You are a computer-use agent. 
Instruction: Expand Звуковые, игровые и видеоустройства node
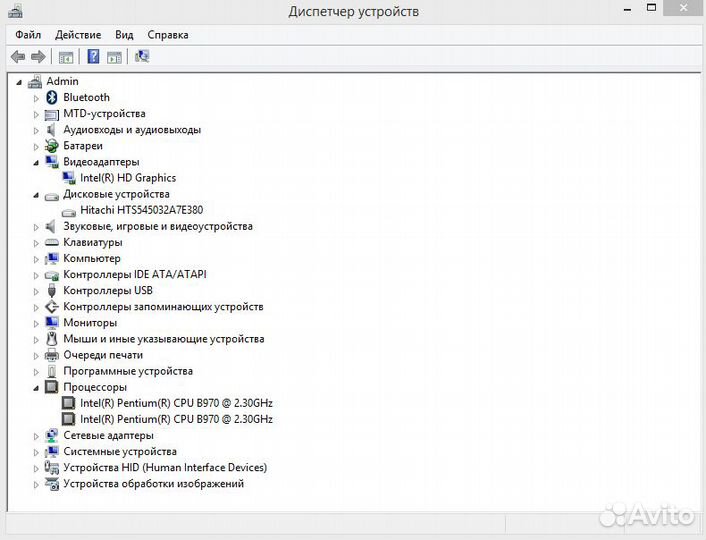[36, 227]
